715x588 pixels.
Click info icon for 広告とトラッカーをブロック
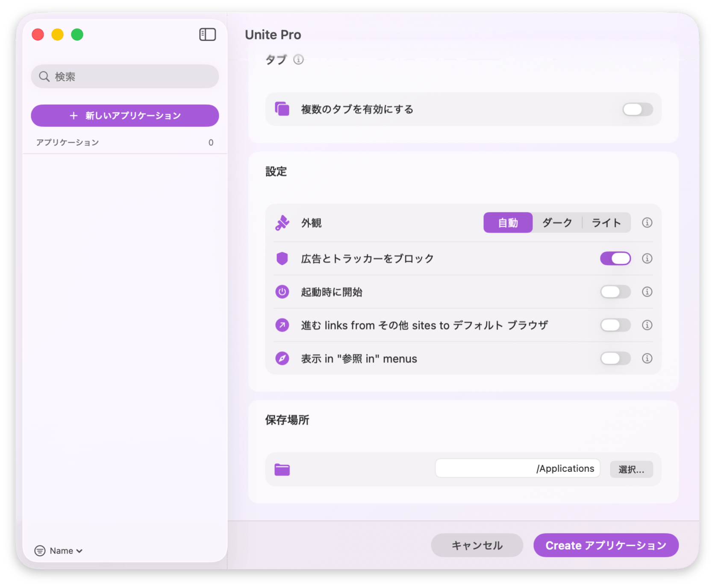pos(647,258)
